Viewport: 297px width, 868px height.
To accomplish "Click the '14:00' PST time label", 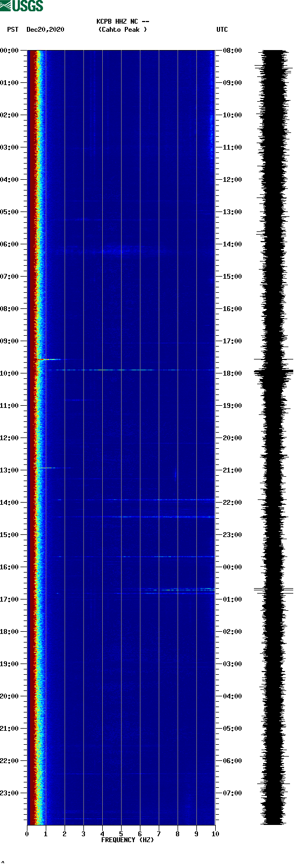I will pos(9,503).
